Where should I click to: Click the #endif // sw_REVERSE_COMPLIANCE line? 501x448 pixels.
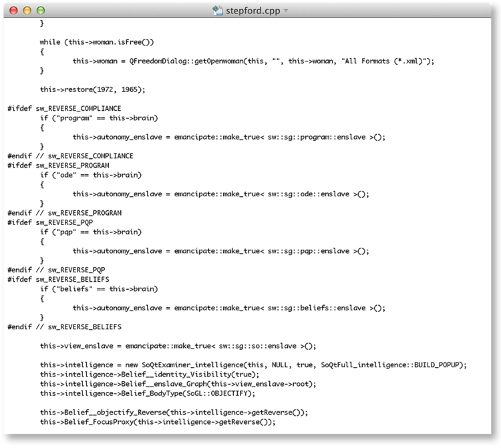[x=70, y=156]
